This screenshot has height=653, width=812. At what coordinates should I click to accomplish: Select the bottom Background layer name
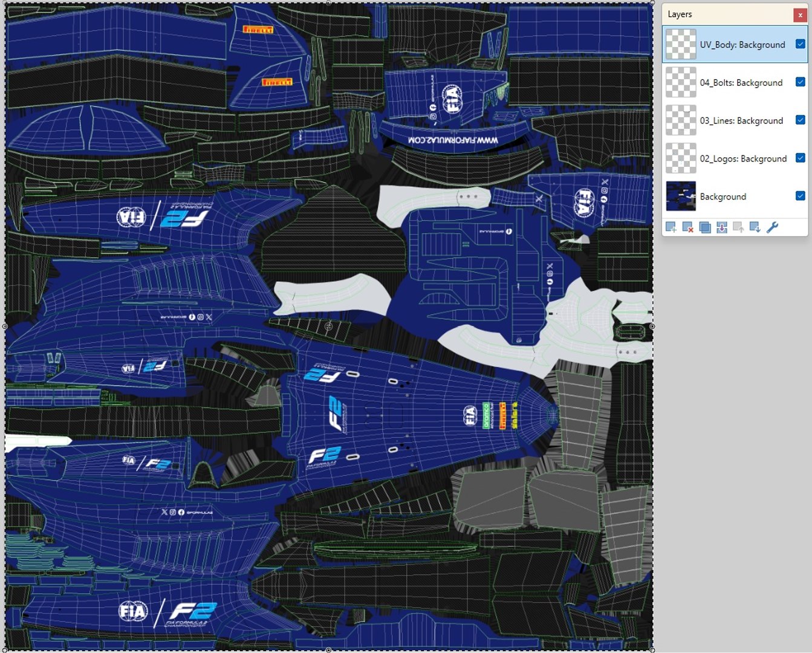coord(723,197)
